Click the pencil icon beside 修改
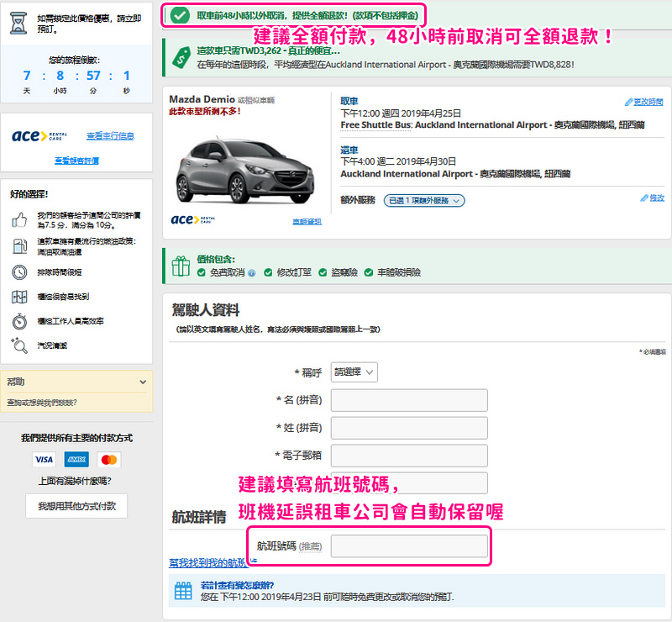This screenshot has width=672, height=622. click(644, 198)
